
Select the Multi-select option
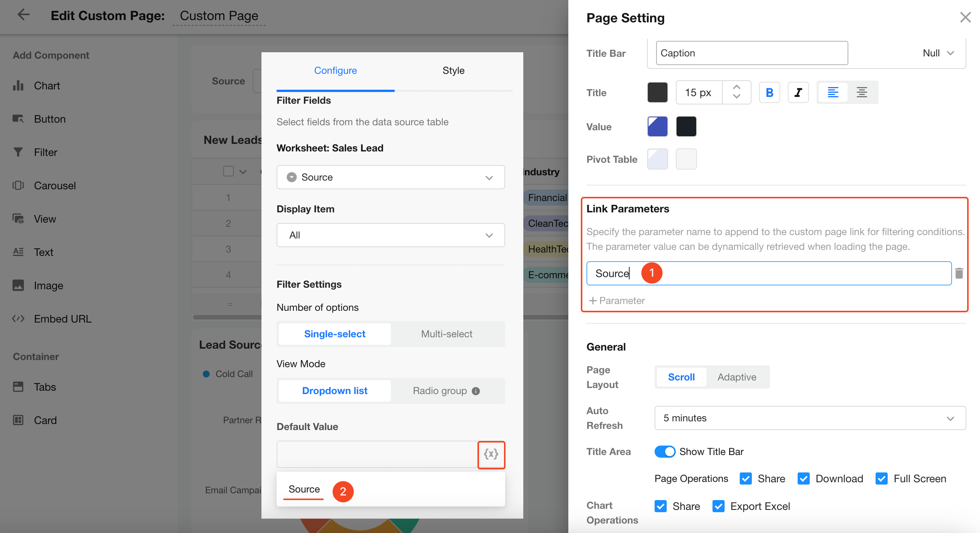[446, 334]
